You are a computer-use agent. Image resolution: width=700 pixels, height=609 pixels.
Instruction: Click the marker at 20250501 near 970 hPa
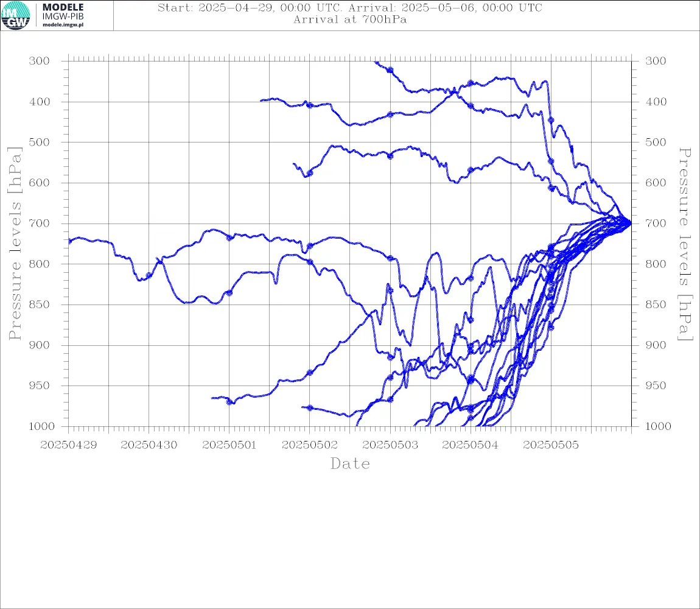[x=229, y=402]
